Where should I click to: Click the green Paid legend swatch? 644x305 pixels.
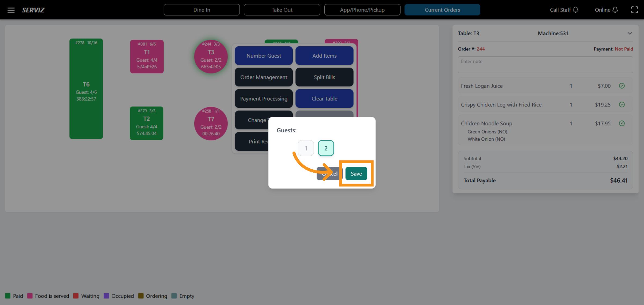(x=8, y=296)
